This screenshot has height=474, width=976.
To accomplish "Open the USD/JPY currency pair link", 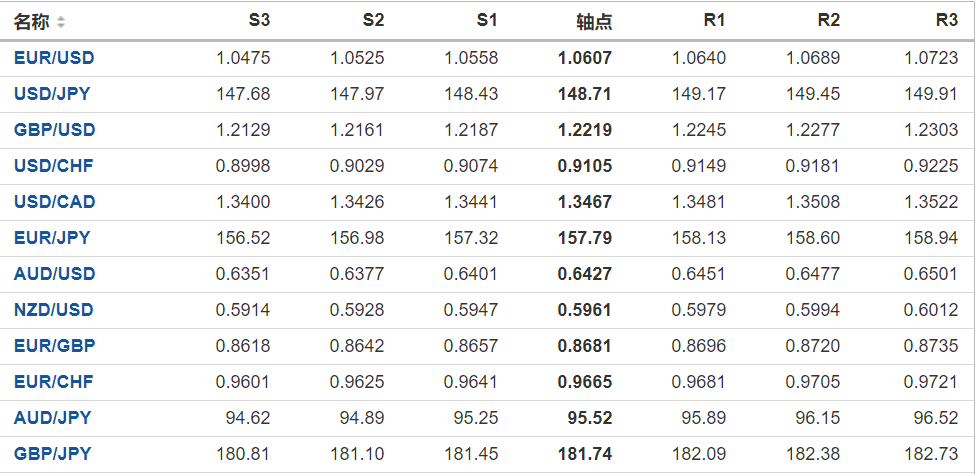I will 53,94.
